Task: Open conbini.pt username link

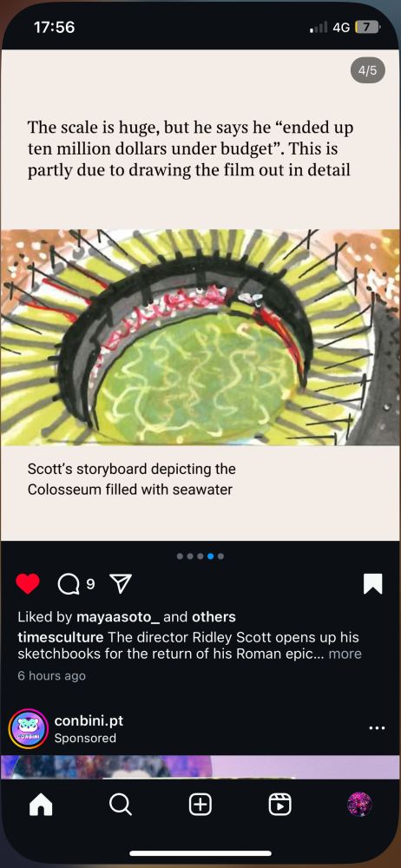Action: (x=89, y=720)
